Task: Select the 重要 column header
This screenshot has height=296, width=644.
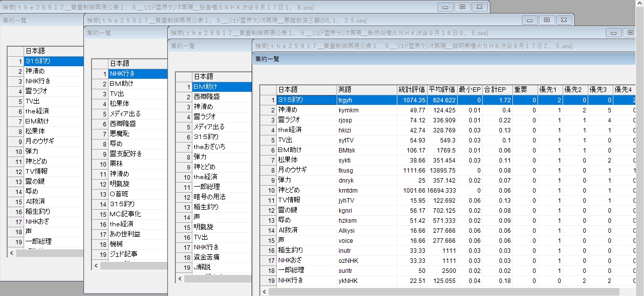Action: click(x=524, y=90)
